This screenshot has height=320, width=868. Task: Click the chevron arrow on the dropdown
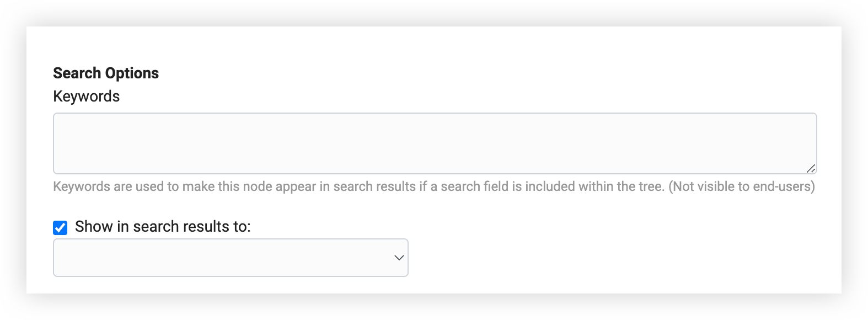(399, 258)
